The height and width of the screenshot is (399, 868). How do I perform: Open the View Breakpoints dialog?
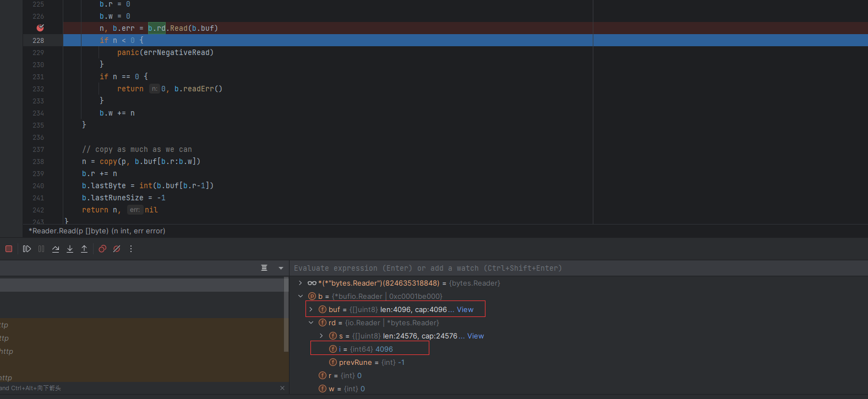coord(102,249)
